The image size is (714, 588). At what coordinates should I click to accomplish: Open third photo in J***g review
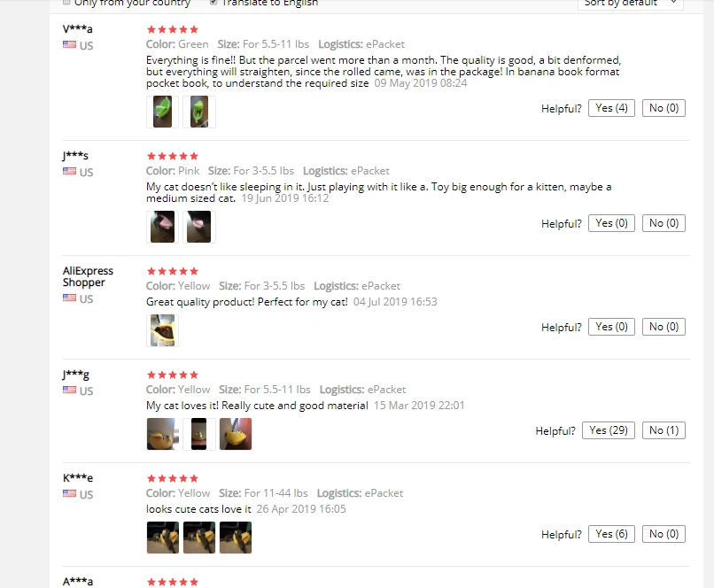[236, 434]
